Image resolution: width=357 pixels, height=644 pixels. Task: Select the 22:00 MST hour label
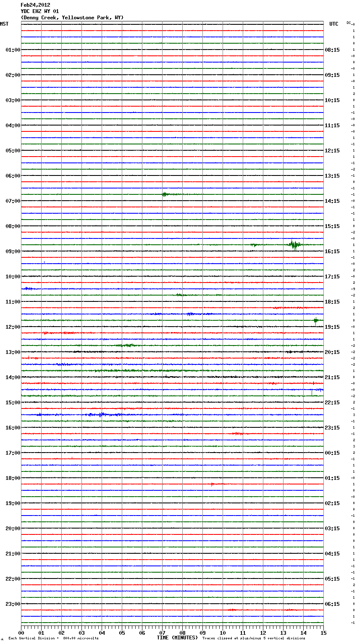coord(13,579)
